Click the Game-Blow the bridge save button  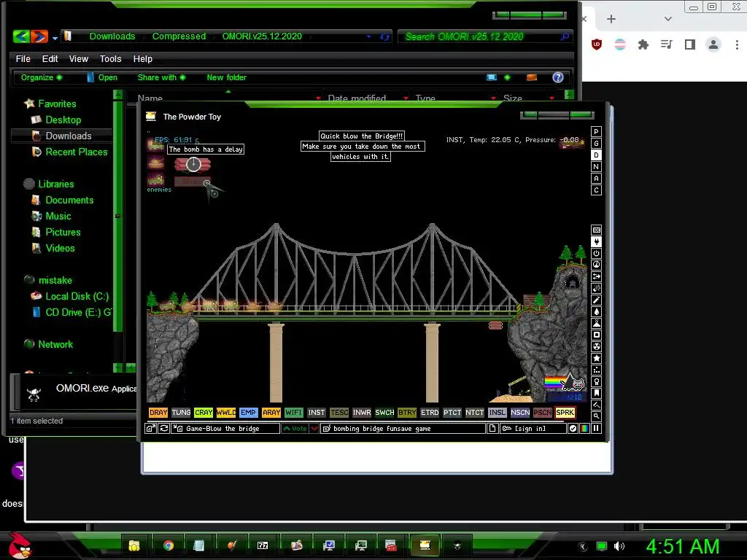coord(225,429)
